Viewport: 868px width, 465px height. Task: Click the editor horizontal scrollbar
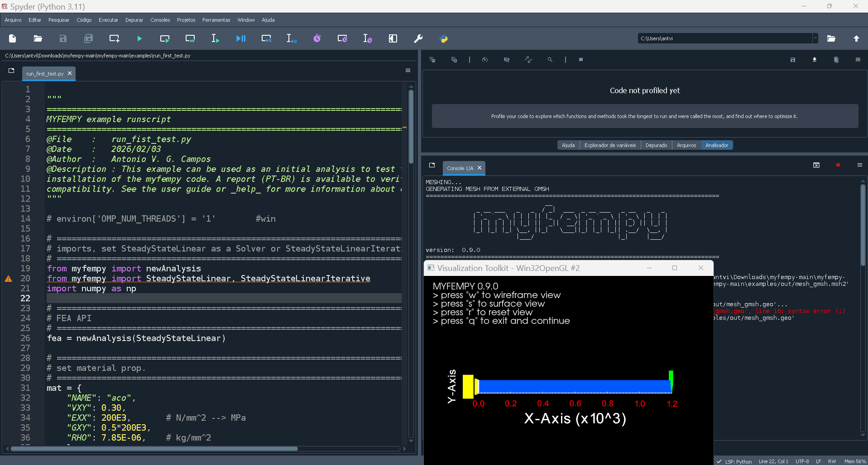pos(154,449)
